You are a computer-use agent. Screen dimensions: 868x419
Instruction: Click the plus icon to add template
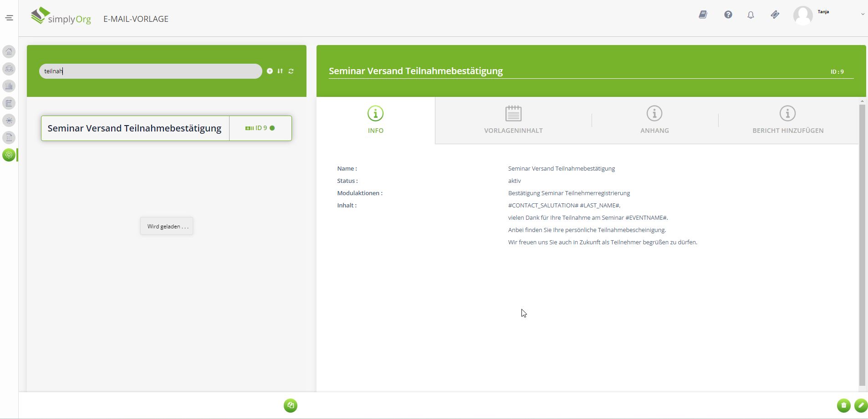[270, 71]
